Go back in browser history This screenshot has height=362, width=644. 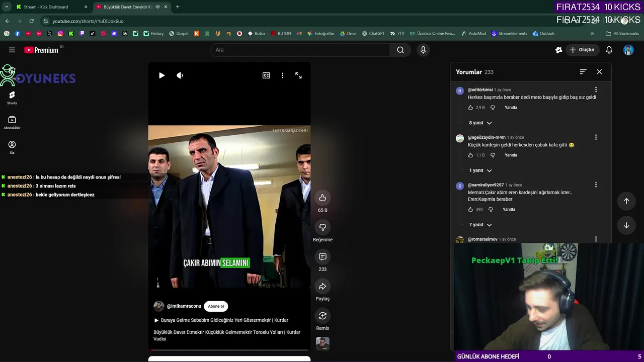7,21
